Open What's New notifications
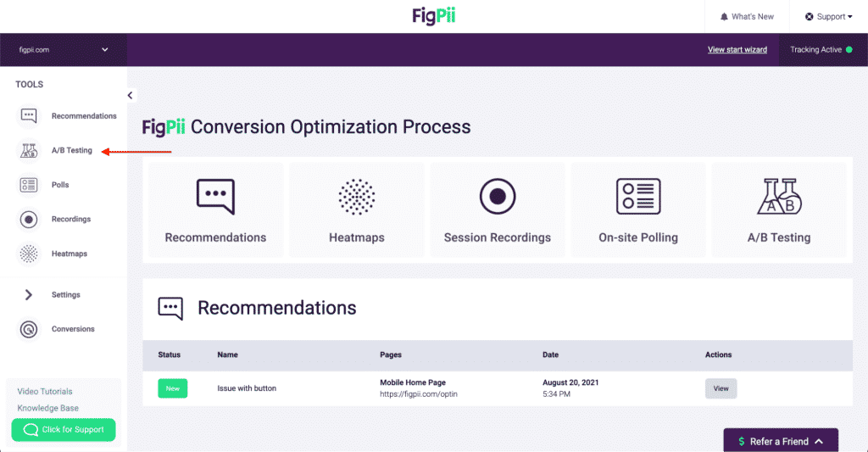The width and height of the screenshot is (868, 452). 746,17
